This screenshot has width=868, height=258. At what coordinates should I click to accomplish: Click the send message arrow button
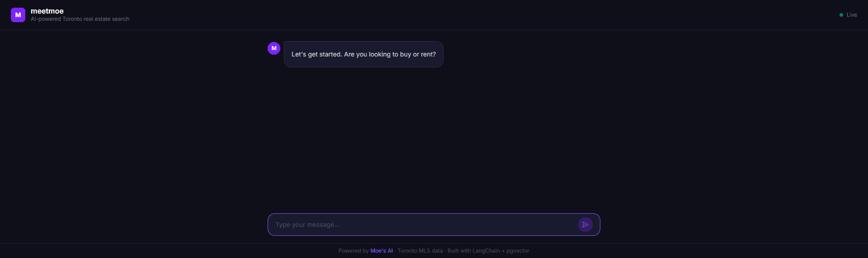[585, 225]
